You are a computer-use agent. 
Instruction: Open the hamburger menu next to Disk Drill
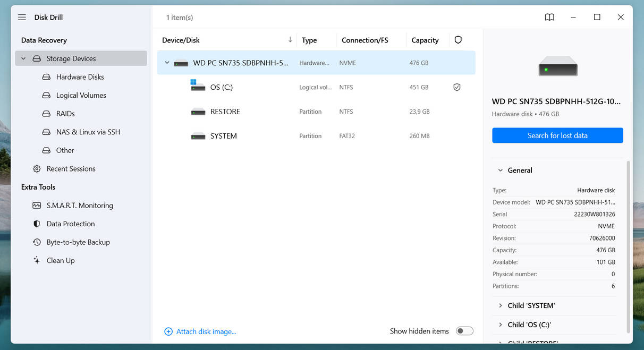[x=22, y=18]
